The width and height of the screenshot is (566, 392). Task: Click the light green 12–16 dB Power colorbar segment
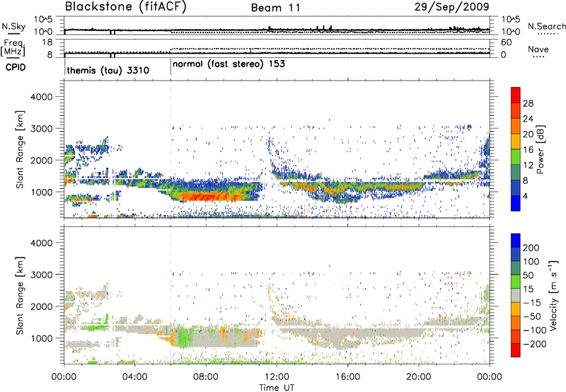tap(516, 157)
